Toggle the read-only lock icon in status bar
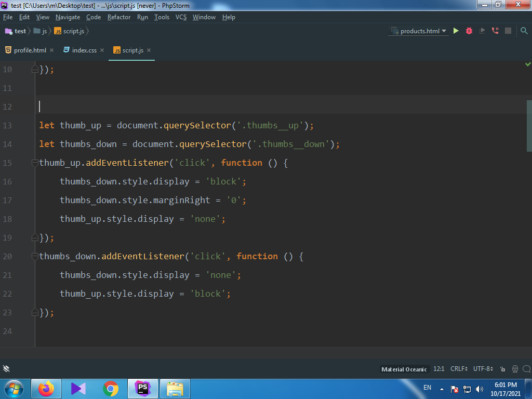The image size is (532, 399). tap(502, 369)
